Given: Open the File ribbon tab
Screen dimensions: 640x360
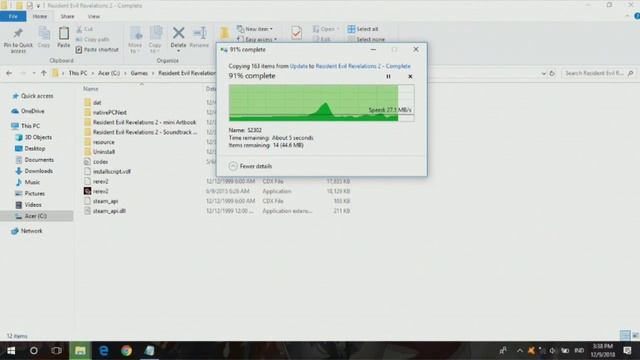Looking at the screenshot, I should pos(13,16).
